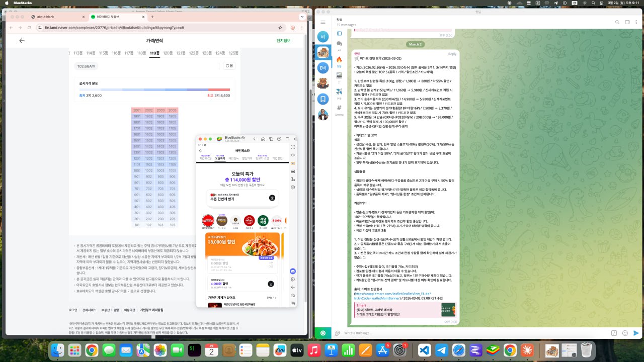Open Telegram emoji picker

pyautogui.click(x=625, y=333)
